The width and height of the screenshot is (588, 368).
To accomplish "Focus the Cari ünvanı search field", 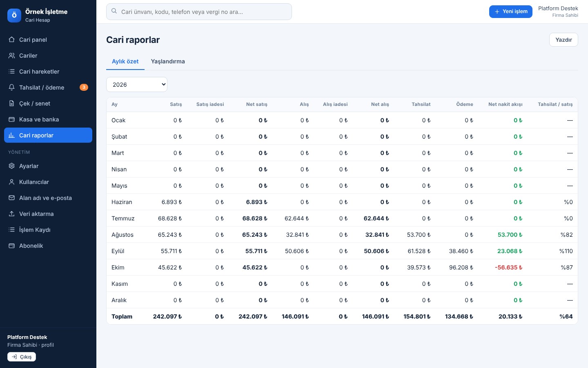I will pos(199,11).
